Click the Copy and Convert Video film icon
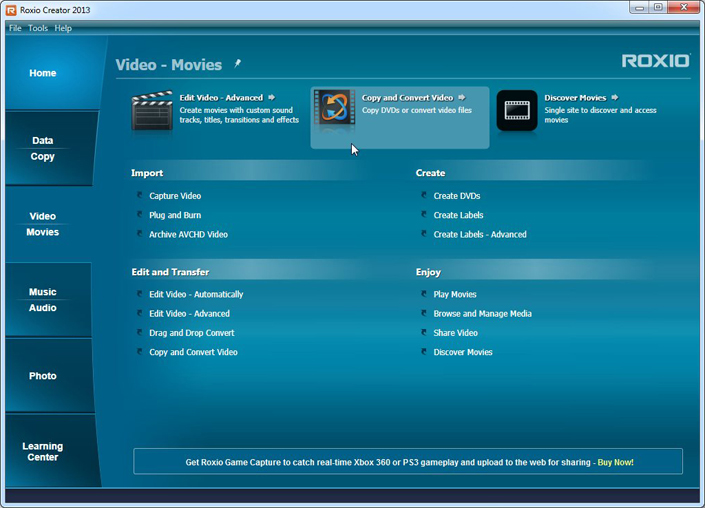Viewport: 705px width, 508px height. [334, 108]
